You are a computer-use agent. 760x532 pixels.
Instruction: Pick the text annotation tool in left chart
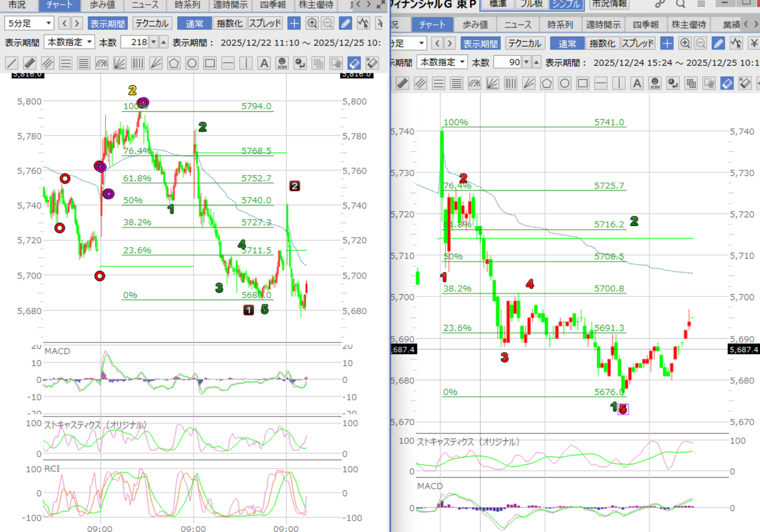pos(264,64)
